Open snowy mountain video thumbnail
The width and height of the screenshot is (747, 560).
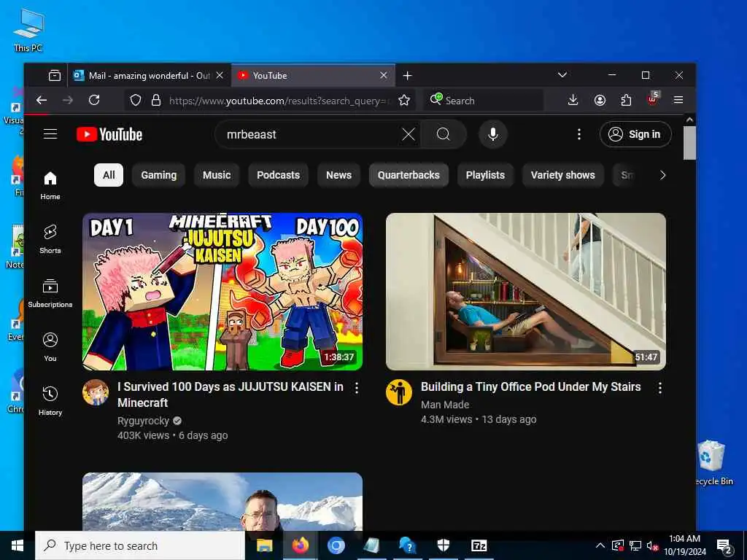point(222,502)
